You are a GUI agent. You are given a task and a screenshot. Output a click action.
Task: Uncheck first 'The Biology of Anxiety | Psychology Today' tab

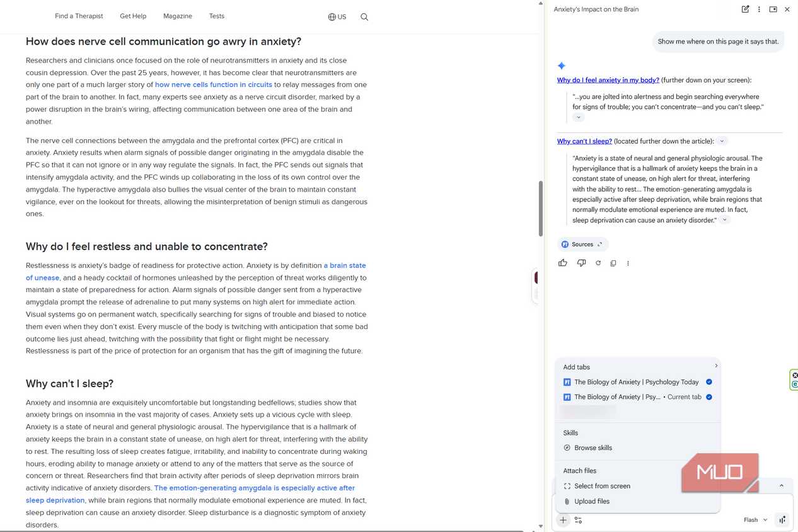709,382
